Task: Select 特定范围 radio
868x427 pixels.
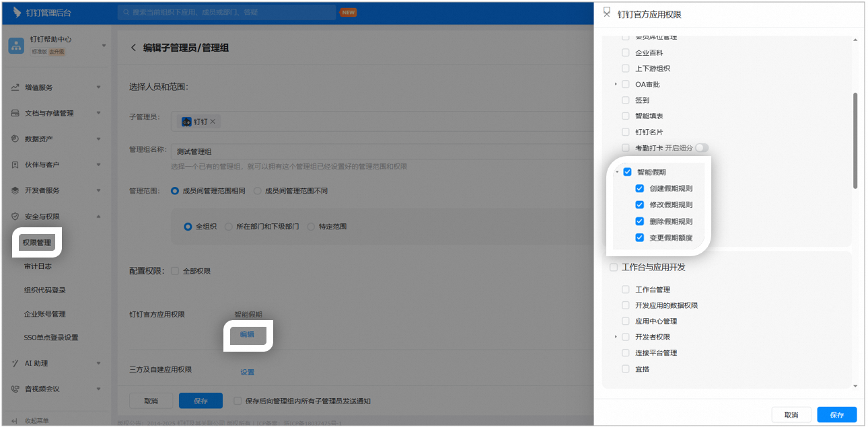Action: (311, 227)
